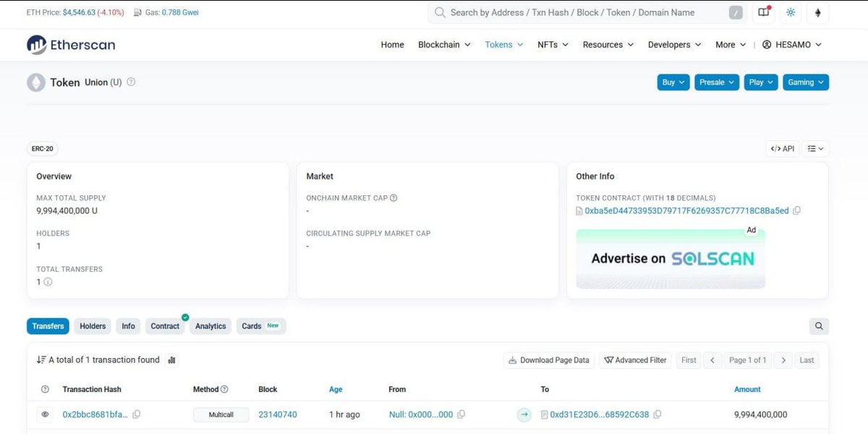Click the Token avatar icon next to title
The image size is (868, 434).
pyautogui.click(x=36, y=82)
